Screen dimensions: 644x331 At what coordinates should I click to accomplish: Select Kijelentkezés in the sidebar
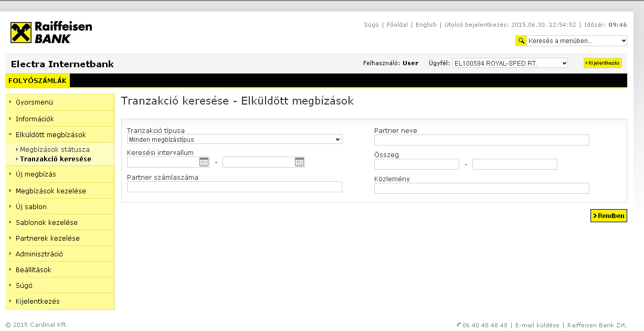point(60,301)
